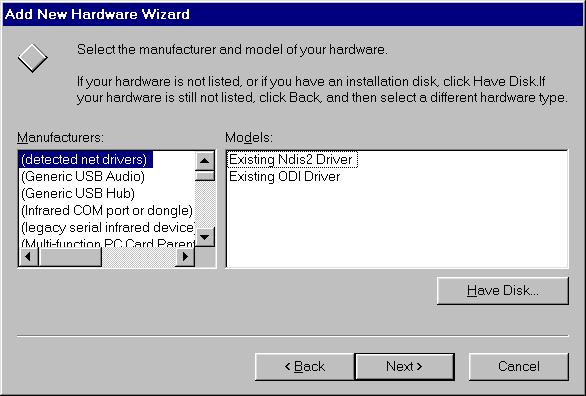Select (detected net drivers) manufacturer

(x=85, y=160)
